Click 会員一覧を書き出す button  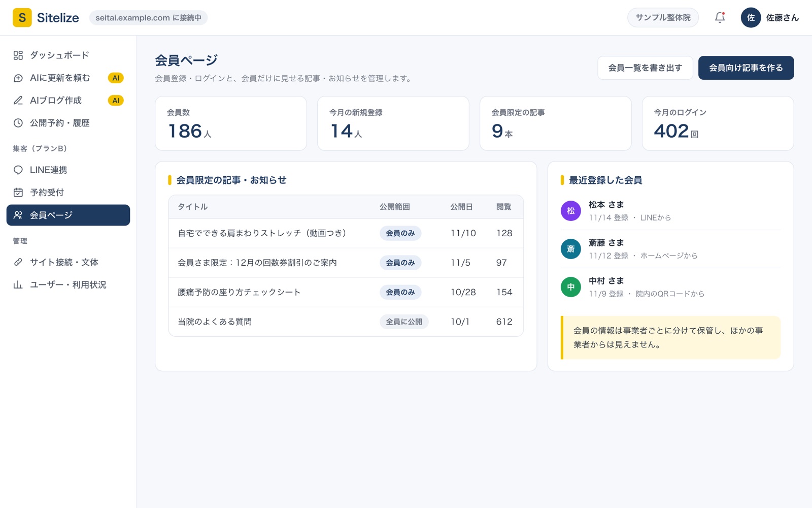[x=645, y=68]
